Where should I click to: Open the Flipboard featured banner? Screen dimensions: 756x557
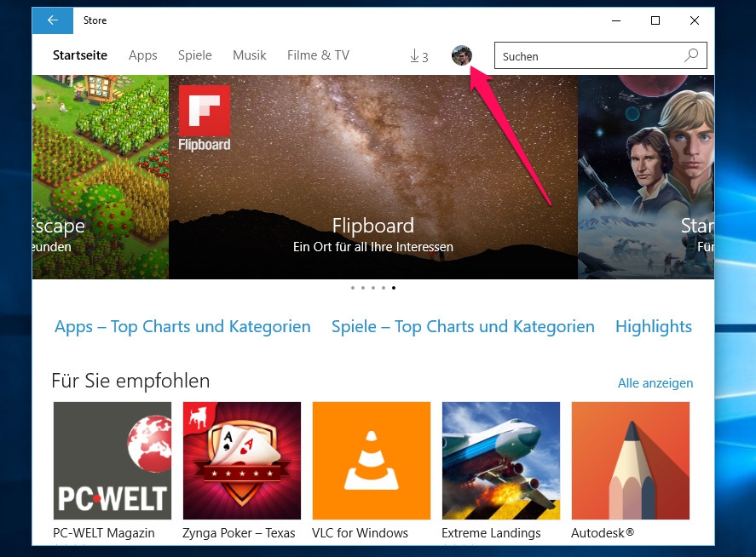pyautogui.click(x=373, y=177)
